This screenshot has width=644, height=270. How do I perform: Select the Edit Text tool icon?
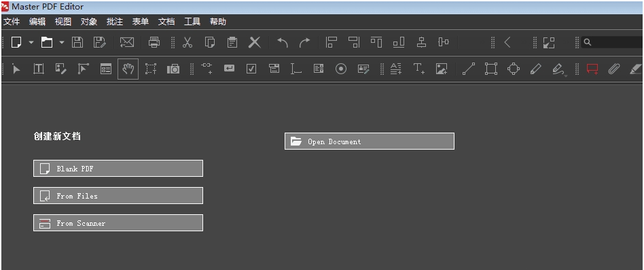(x=39, y=69)
